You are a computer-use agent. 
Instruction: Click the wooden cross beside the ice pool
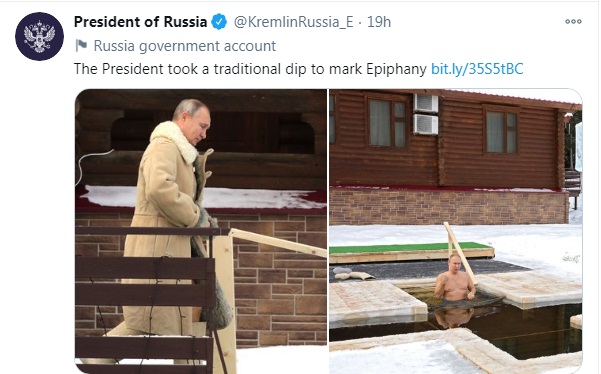(x=461, y=254)
